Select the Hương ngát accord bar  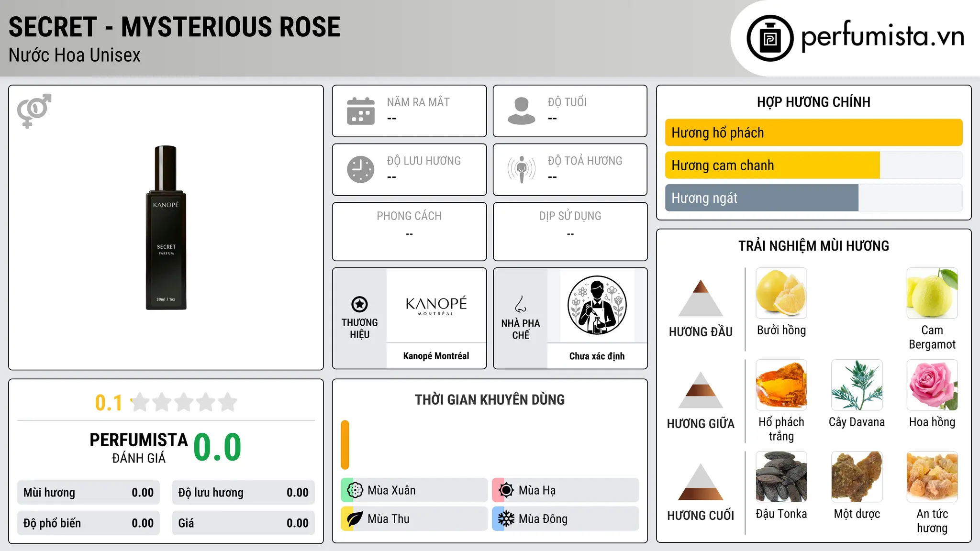pos(813,198)
